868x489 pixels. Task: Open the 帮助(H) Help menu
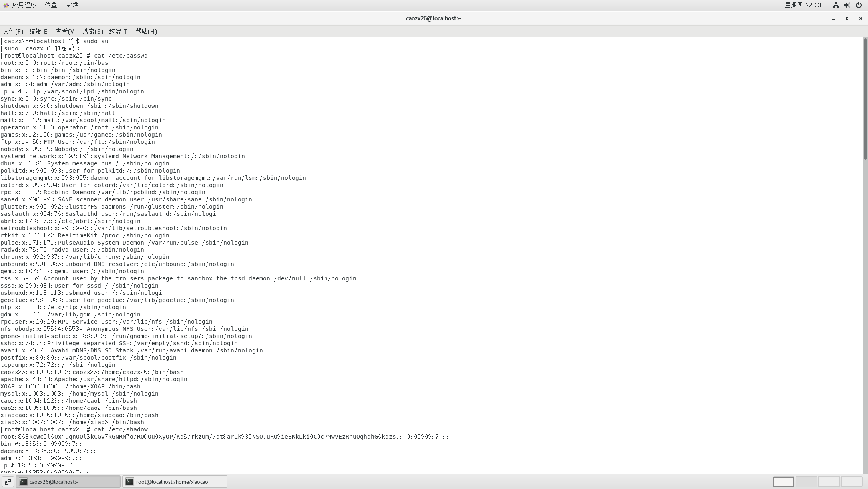[x=146, y=31]
